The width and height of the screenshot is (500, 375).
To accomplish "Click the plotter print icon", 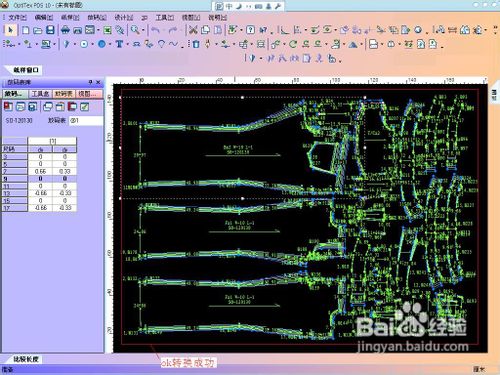I will coord(65,30).
